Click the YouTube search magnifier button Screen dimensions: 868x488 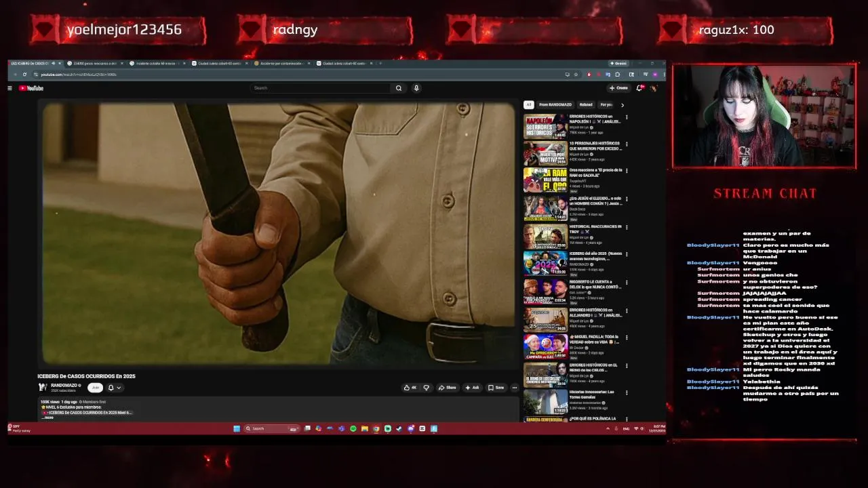coord(399,88)
